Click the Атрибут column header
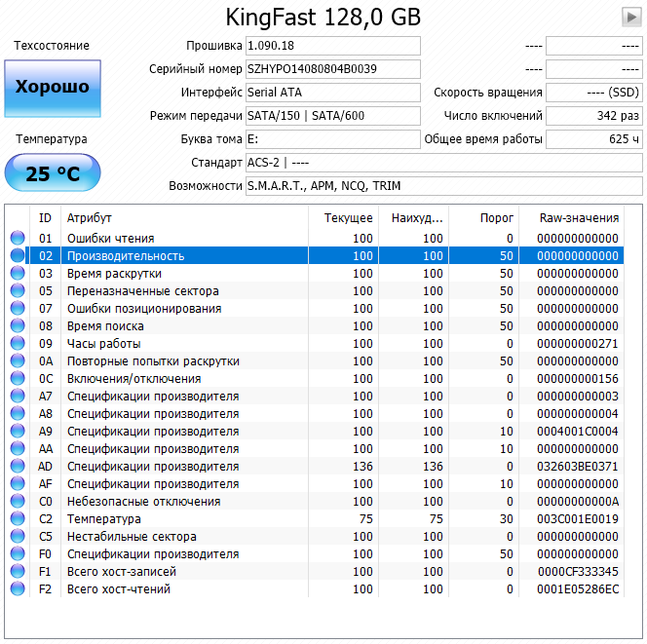Screen dimensions: 647x644 [184, 218]
